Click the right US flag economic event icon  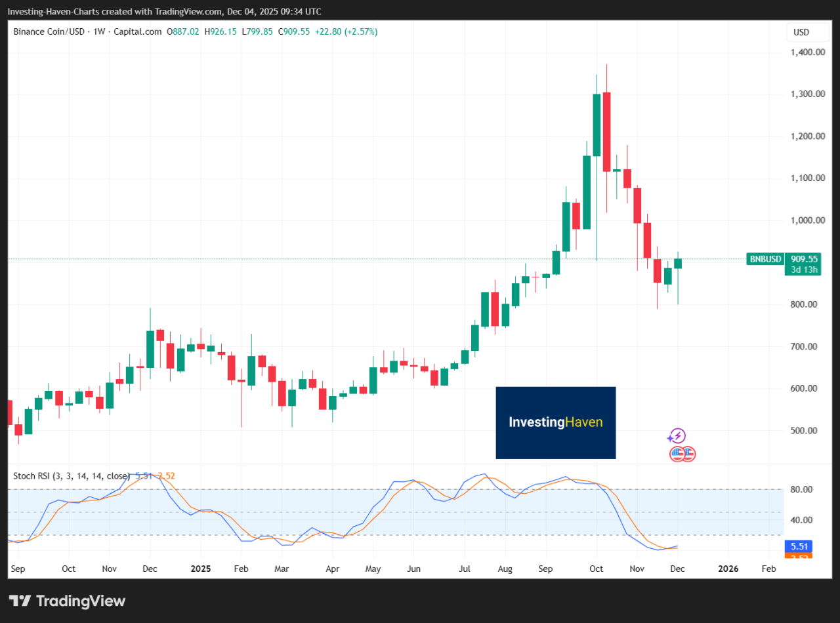[688, 453]
